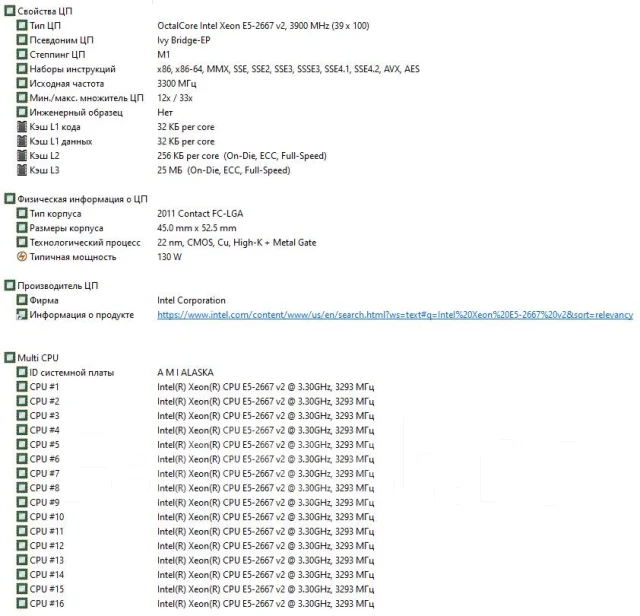Select the CPU #14 row label
Image resolution: width=640 pixels, height=616 pixels.
(47, 575)
